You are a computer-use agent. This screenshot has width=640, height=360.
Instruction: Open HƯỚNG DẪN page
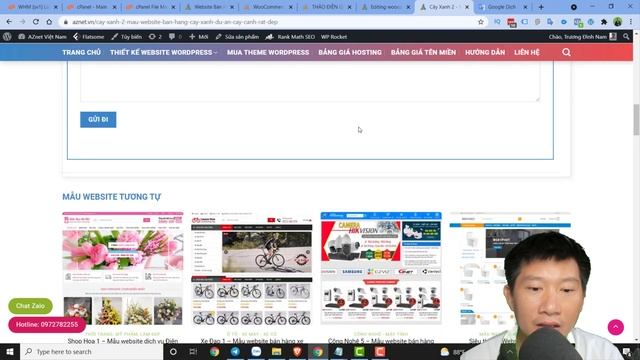click(485, 52)
